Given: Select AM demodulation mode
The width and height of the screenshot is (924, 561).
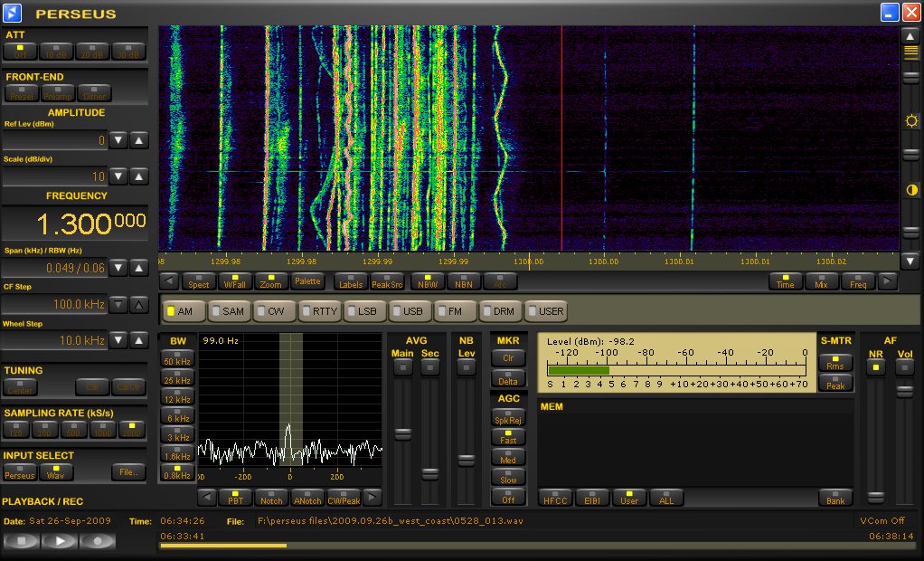Looking at the screenshot, I should 184,311.
